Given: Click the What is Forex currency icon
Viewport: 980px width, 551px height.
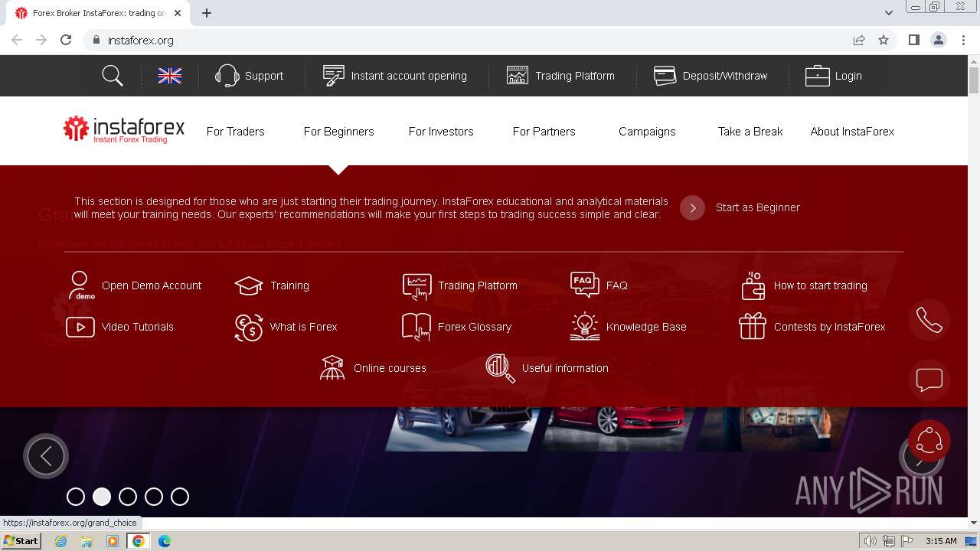Looking at the screenshot, I should [249, 327].
